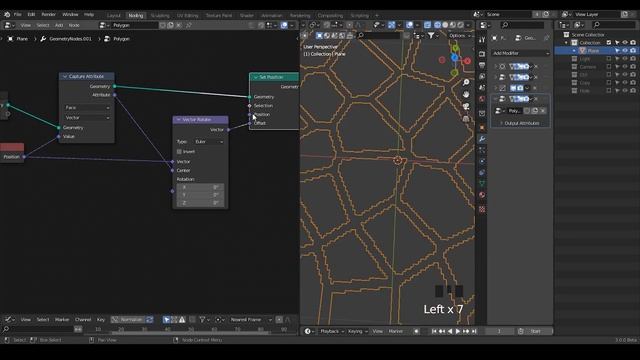Open Nearest Frame snapping dropdown

250,320
